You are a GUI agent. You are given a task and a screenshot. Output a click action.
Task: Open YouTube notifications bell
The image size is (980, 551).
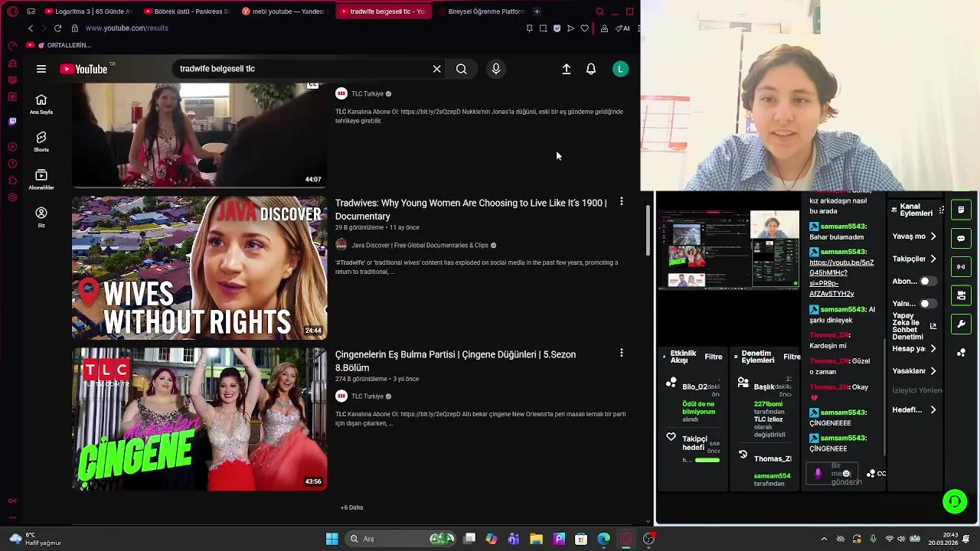591,69
